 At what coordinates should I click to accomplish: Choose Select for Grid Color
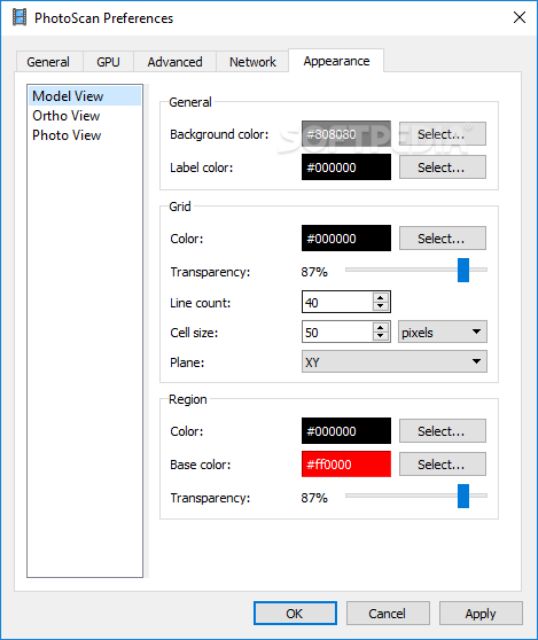click(442, 238)
